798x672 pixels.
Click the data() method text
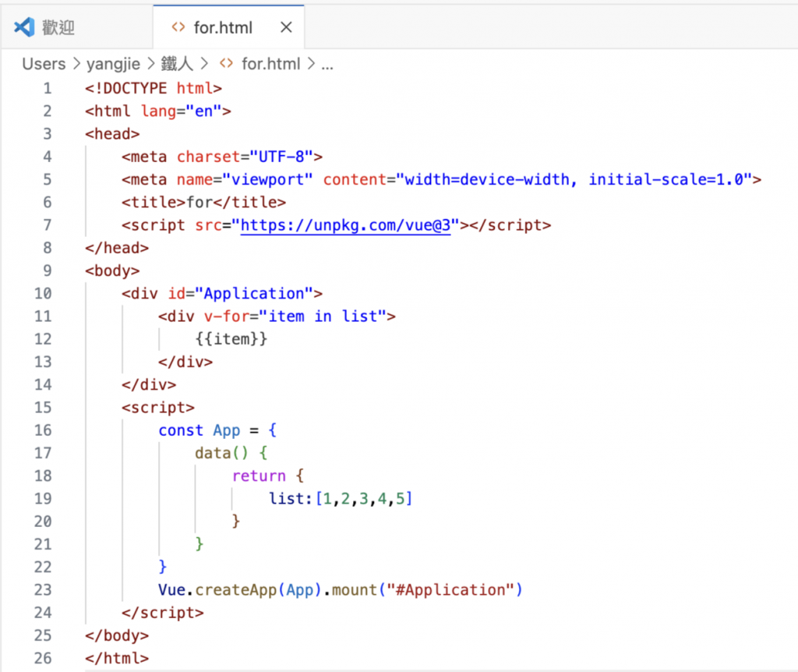(x=222, y=454)
